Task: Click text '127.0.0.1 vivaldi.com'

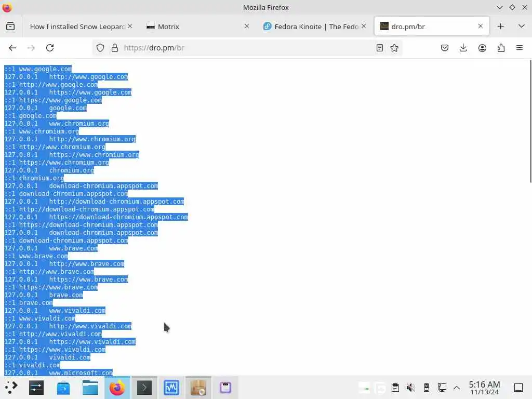Action: (47, 357)
